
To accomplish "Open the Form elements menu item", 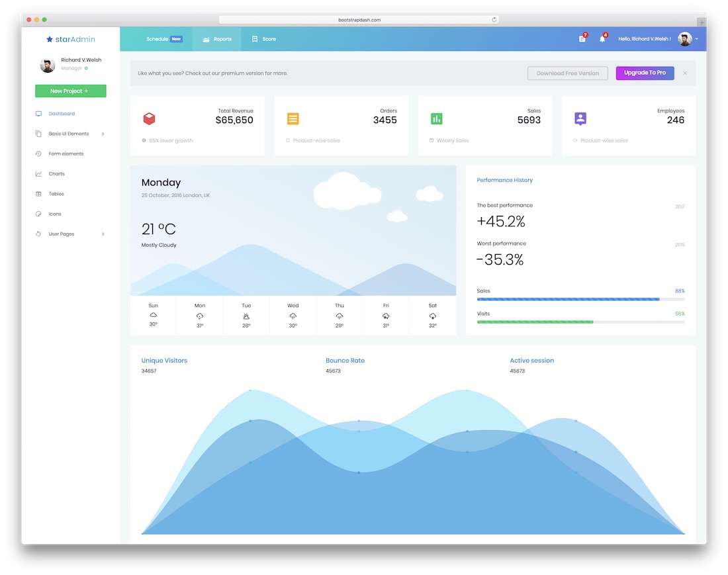I will (x=66, y=154).
